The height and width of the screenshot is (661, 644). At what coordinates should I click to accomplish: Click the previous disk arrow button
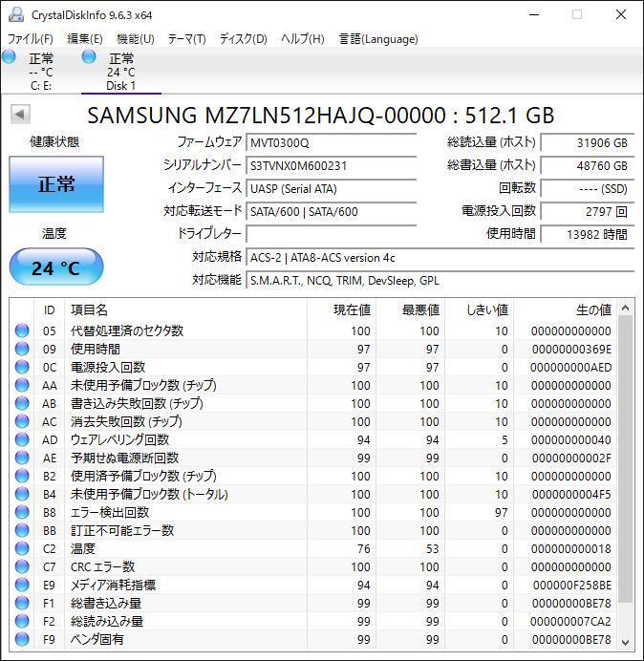coord(20,114)
